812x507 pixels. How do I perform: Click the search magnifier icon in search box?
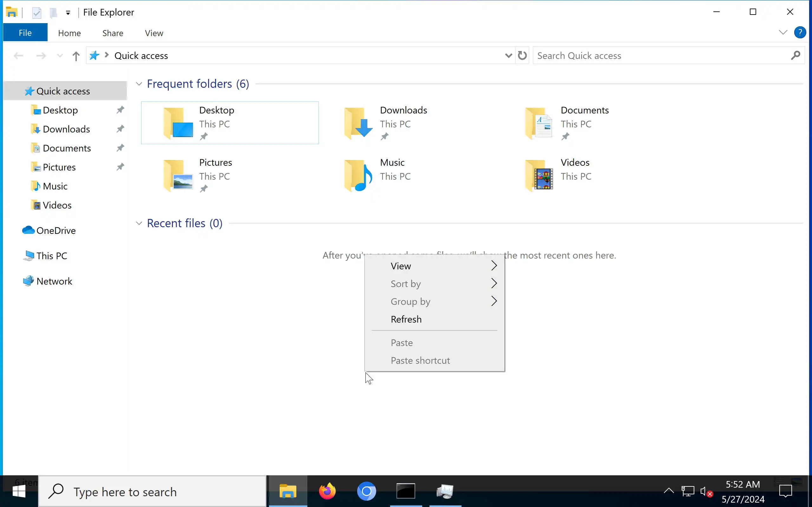click(x=795, y=56)
